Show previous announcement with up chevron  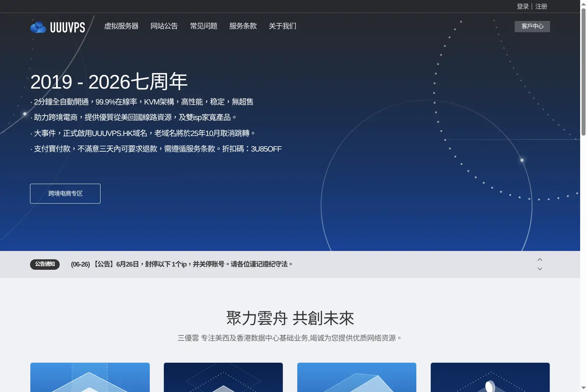pyautogui.click(x=540, y=260)
